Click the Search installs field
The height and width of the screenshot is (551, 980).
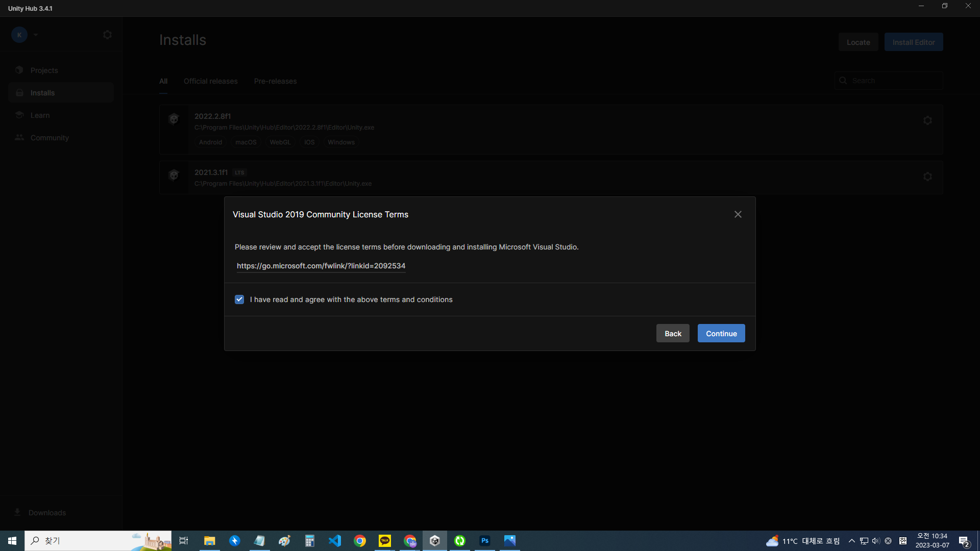pyautogui.click(x=889, y=81)
